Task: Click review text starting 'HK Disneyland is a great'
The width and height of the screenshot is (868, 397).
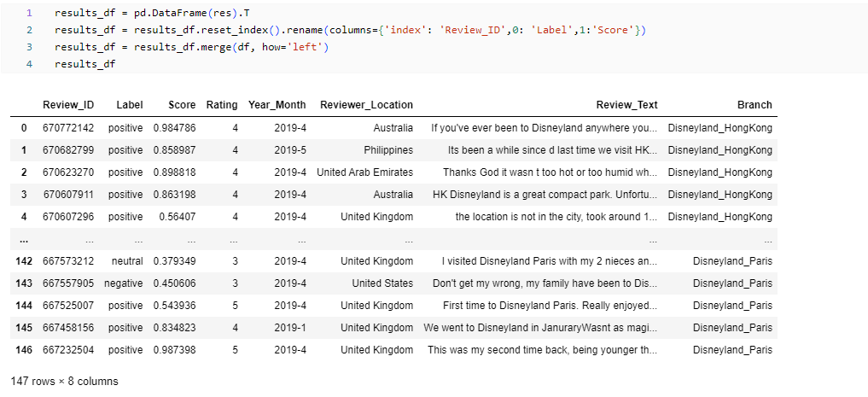Action: click(x=545, y=195)
